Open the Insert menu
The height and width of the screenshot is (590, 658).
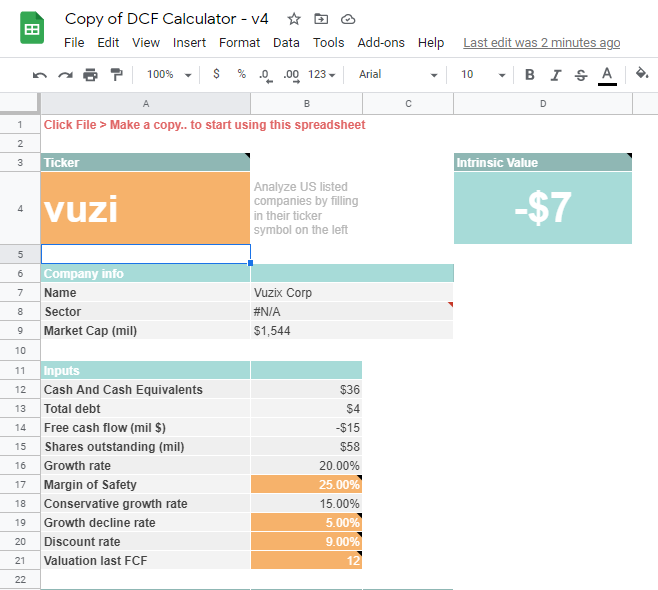coord(189,42)
